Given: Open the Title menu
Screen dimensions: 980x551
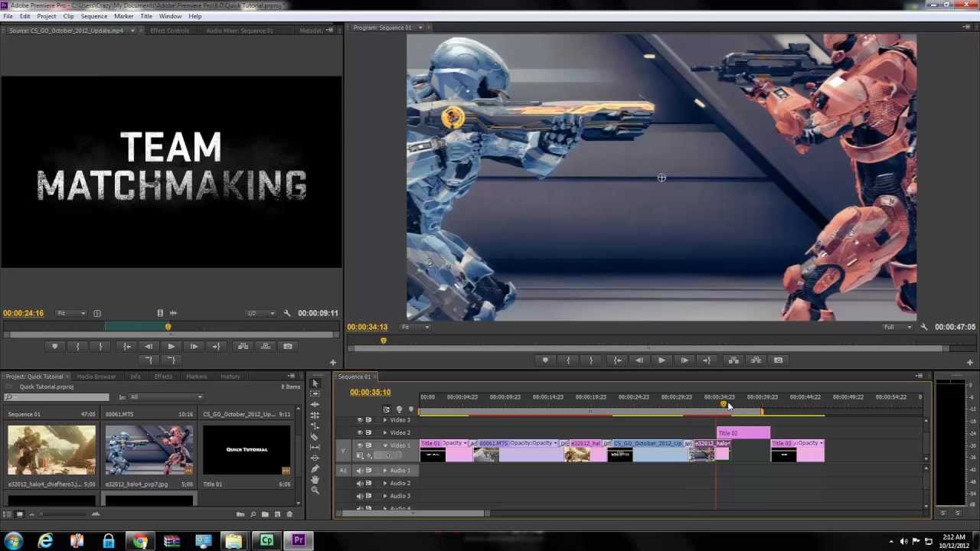Looking at the screenshot, I should coord(146,16).
